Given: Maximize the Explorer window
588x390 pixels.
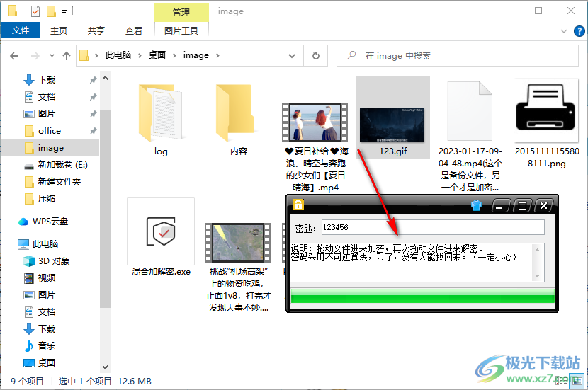Looking at the screenshot, I should click(x=538, y=11).
